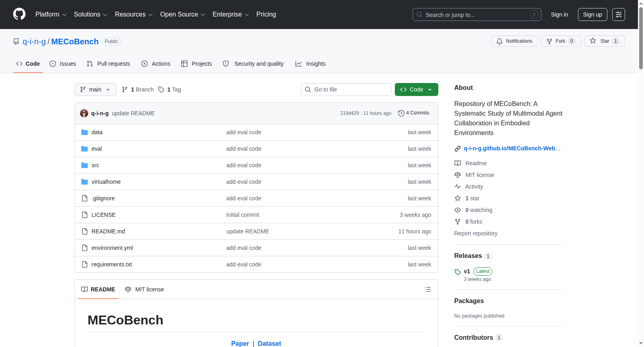Click the src folder icon
This screenshot has height=347, width=644.
(85, 165)
